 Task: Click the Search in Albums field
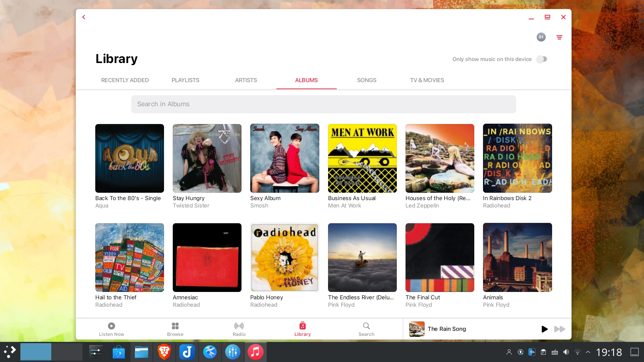(323, 104)
